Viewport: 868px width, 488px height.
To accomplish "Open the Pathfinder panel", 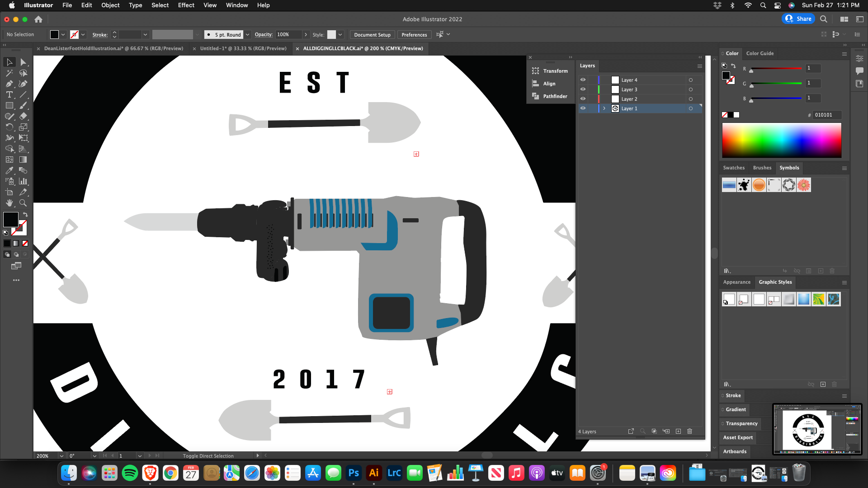I will click(x=550, y=96).
